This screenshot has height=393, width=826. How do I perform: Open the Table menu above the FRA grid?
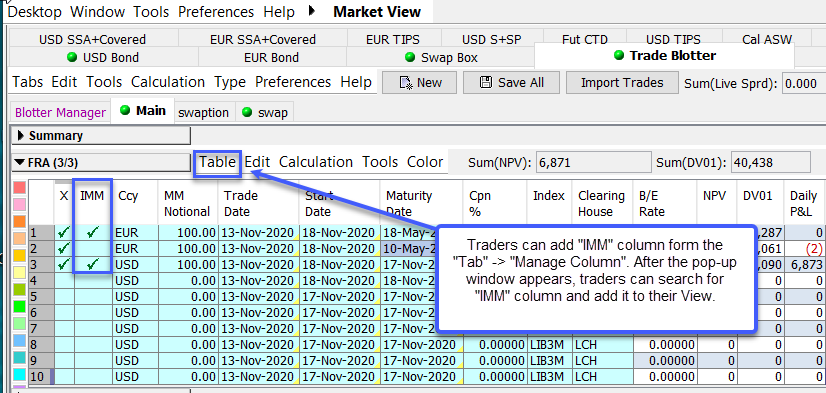click(x=217, y=162)
